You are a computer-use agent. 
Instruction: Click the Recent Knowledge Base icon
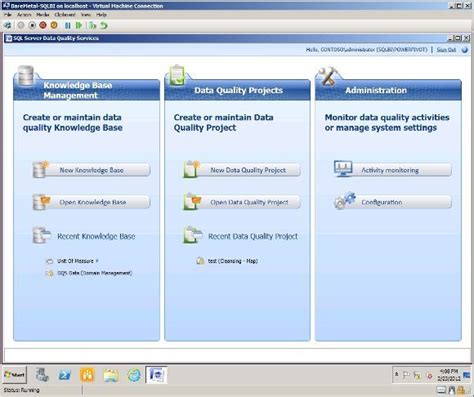click(42, 235)
